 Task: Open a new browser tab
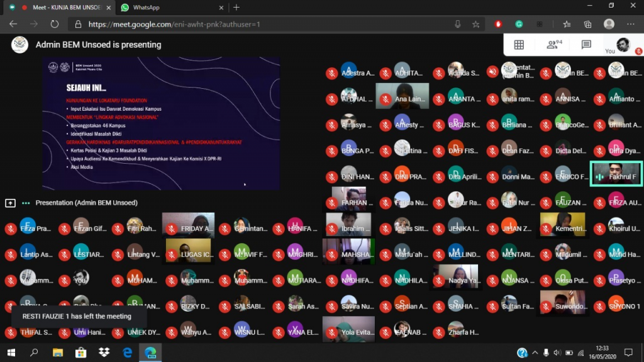236,8
